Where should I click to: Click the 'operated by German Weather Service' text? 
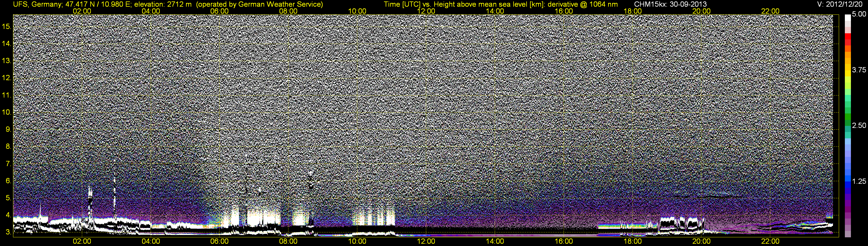[x=260, y=4]
